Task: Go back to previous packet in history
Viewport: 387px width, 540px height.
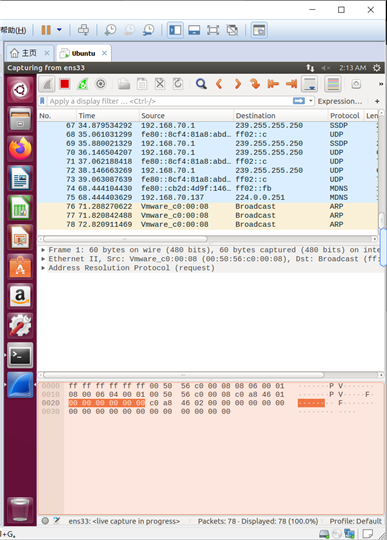Action: pyautogui.click(x=219, y=84)
